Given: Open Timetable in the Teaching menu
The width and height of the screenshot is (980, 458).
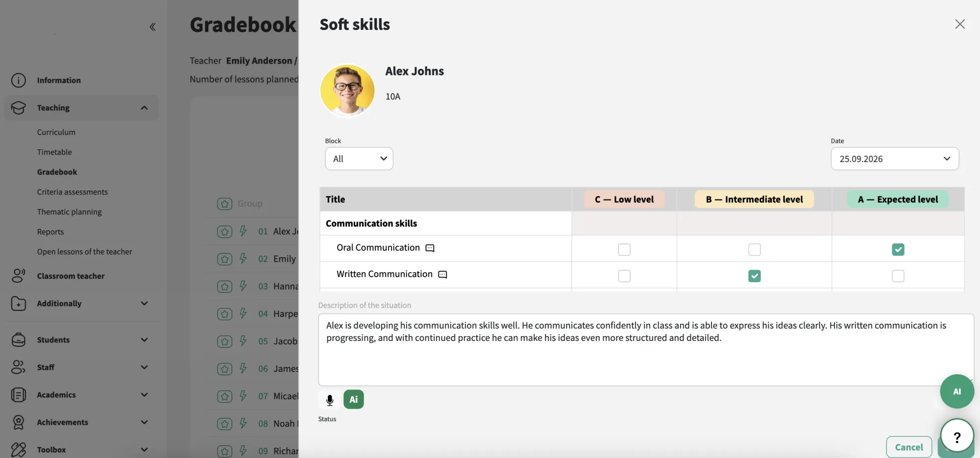Looking at the screenshot, I should click(54, 152).
